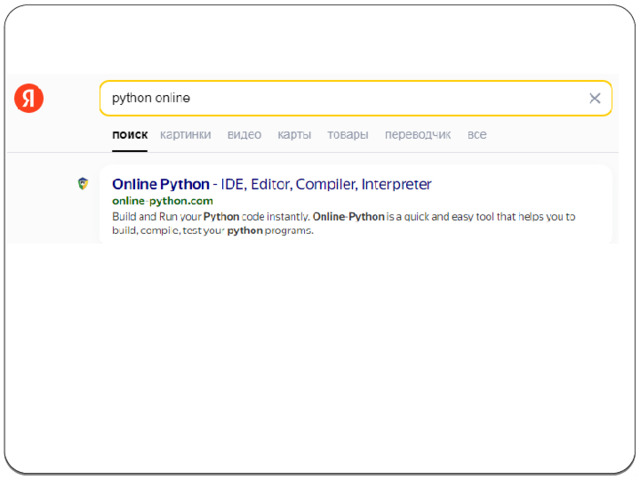640x480 pixels.
Task: Show the все tab
Action: point(477,135)
